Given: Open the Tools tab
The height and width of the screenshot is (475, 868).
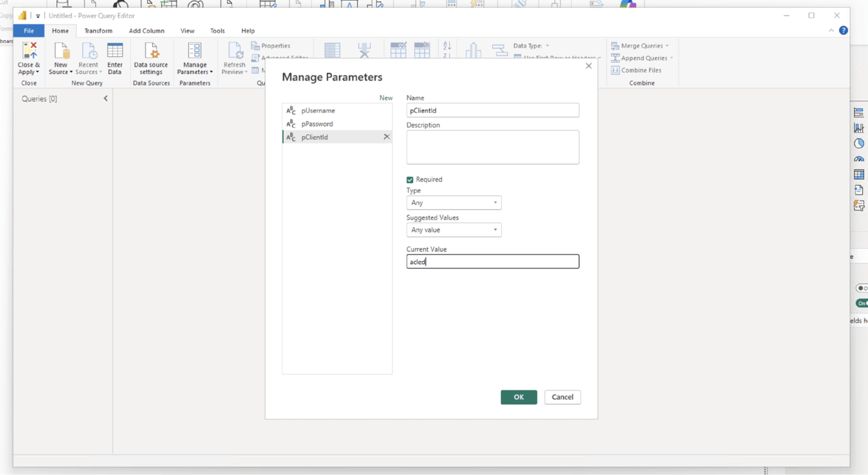Looking at the screenshot, I should pyautogui.click(x=217, y=30).
